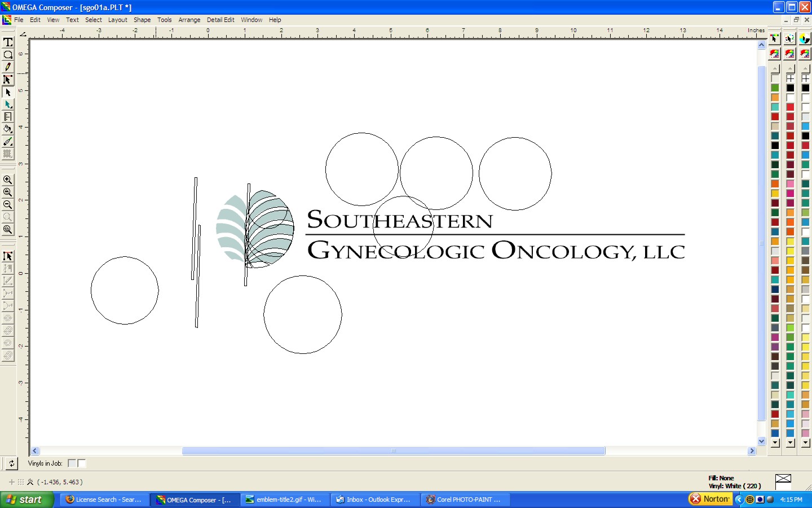
Task: Pick the second swatch beside Vinyls in Job
Action: 81,463
